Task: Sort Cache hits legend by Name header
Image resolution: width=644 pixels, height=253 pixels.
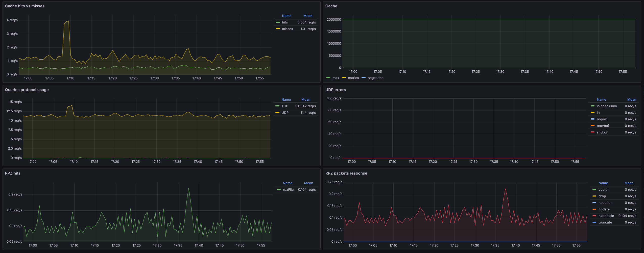Action: click(287, 16)
